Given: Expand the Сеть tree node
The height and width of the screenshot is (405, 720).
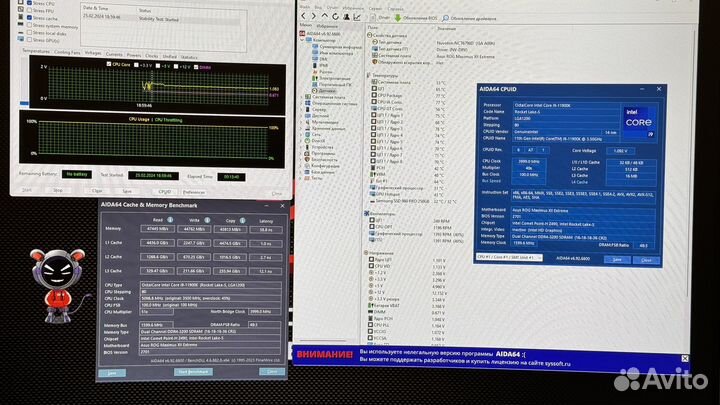Looking at the screenshot, I should tap(302, 135).
